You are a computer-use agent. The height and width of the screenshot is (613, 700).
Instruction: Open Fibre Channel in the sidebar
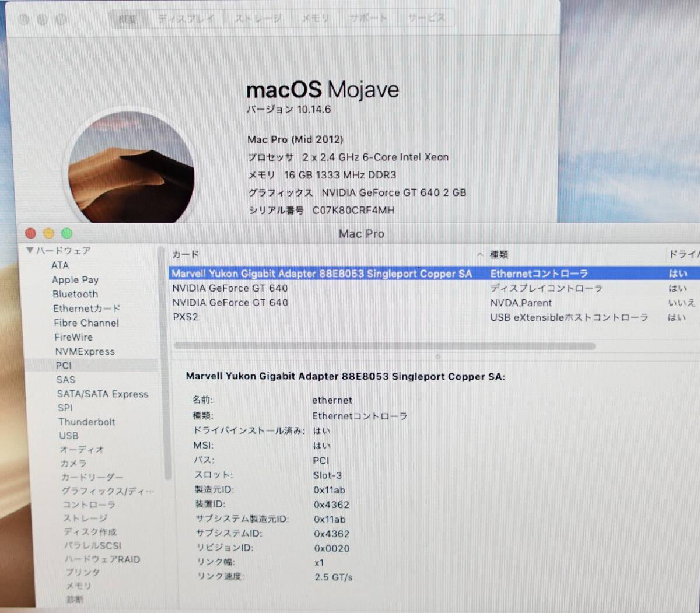tap(86, 323)
